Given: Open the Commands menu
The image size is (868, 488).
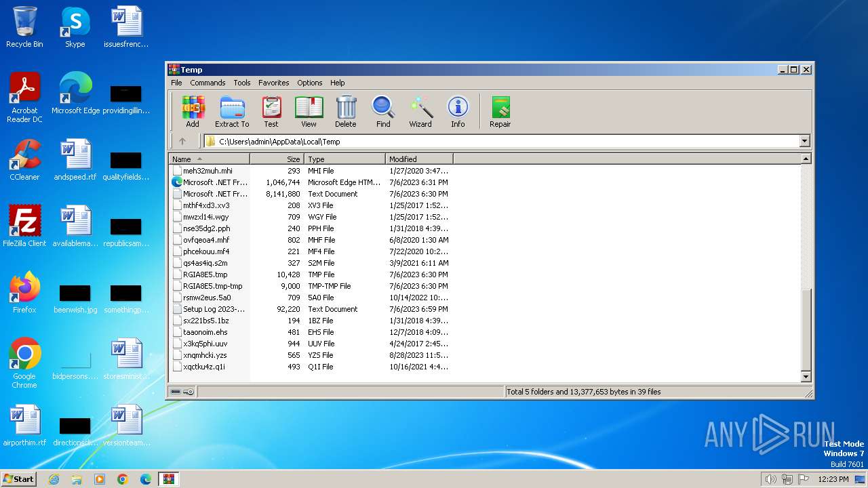Looking at the screenshot, I should click(208, 83).
